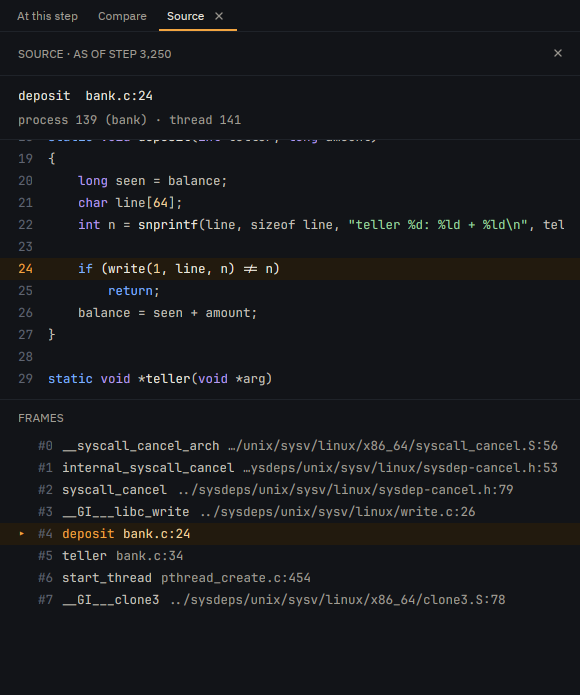Click the 'SOURCE · AS OF STEP 3,250' header text
Image resolution: width=580 pixels, height=695 pixels.
tap(94, 54)
